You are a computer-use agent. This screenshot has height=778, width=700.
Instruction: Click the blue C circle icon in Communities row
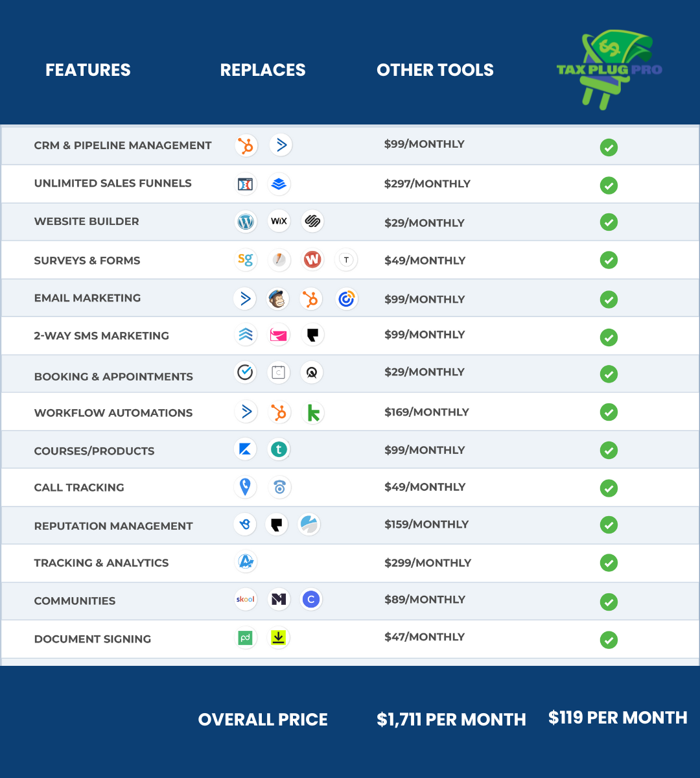311,599
